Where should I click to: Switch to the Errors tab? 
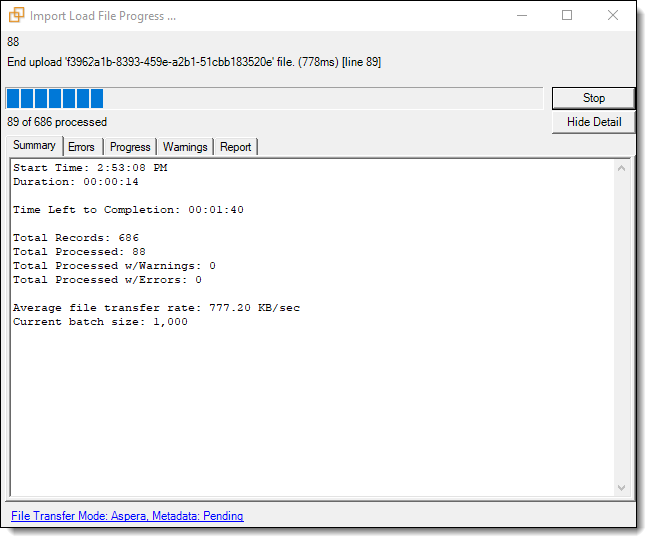pyautogui.click(x=82, y=147)
